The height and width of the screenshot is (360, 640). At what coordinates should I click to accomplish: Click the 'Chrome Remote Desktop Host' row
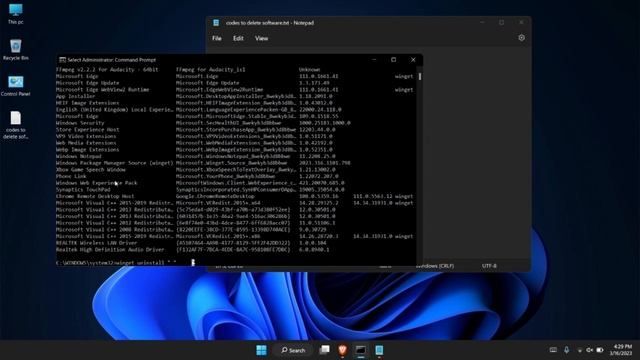(x=234, y=196)
